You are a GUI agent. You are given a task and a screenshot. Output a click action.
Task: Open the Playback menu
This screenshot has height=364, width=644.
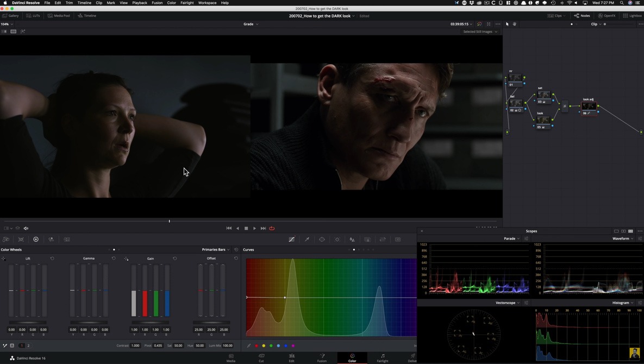click(x=140, y=3)
